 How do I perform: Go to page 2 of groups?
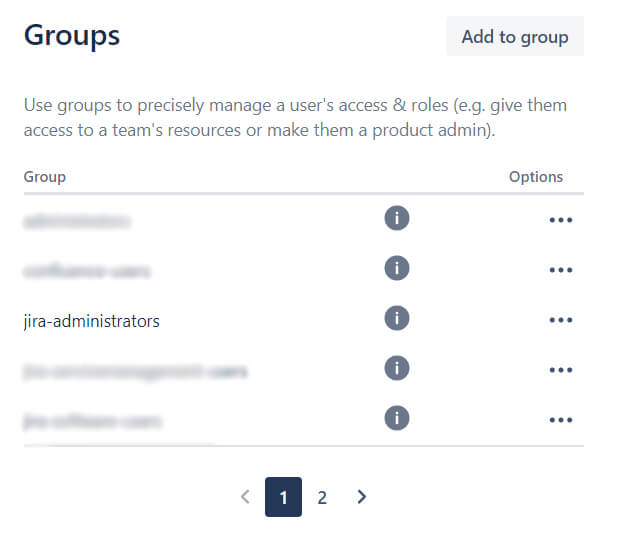click(x=322, y=497)
